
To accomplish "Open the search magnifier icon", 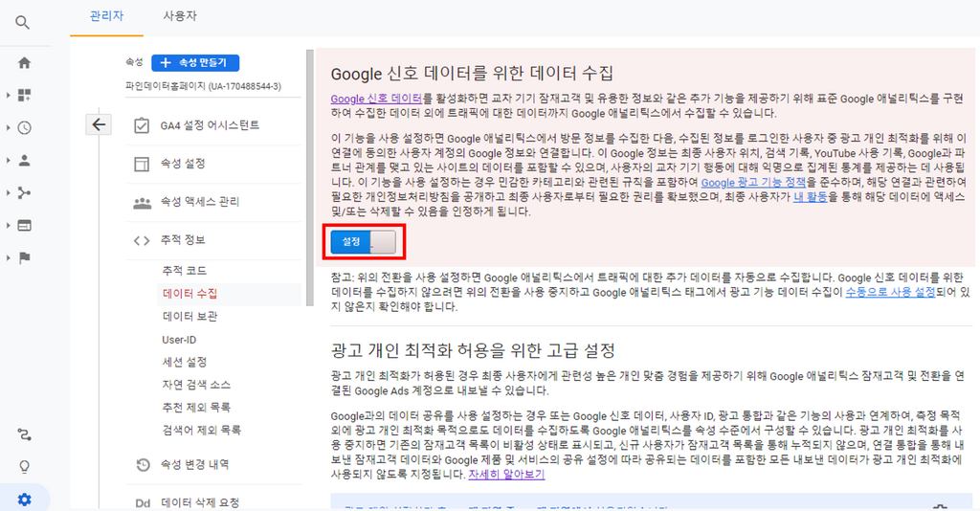I will point(23,23).
